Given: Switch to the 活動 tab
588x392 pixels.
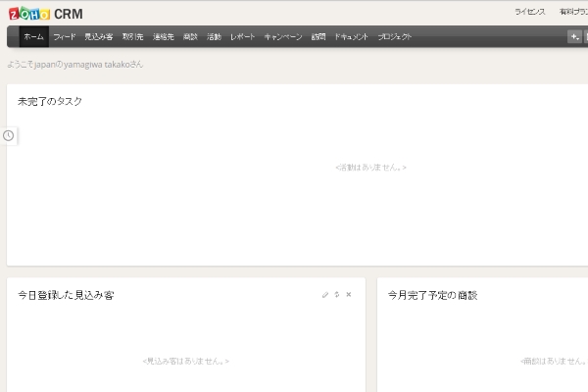Looking at the screenshot, I should click(214, 37).
